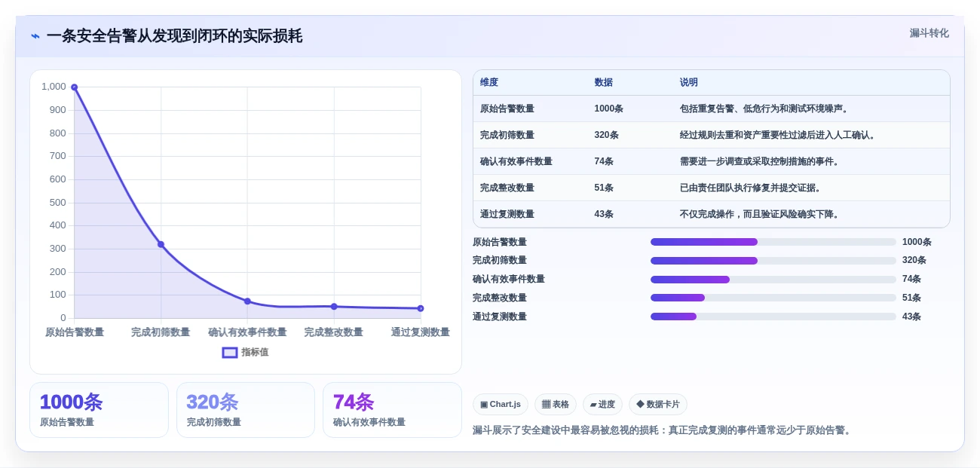This screenshot has width=980, height=468.
Task: Click the description 包括重复告警、低危行为和测试环境噪声
Action: click(x=765, y=109)
